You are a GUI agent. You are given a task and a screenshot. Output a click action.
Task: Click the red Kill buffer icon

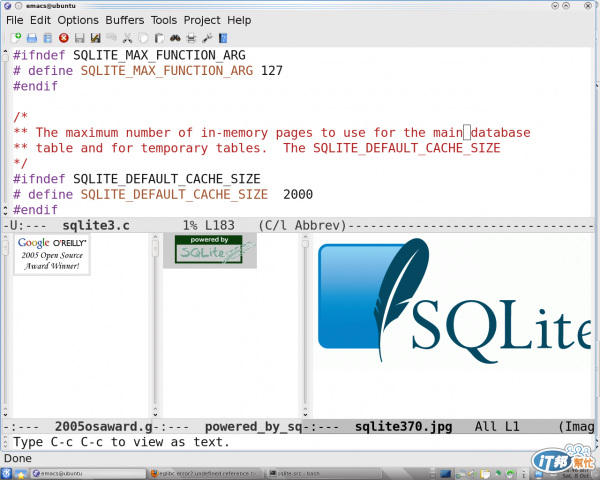[64, 38]
